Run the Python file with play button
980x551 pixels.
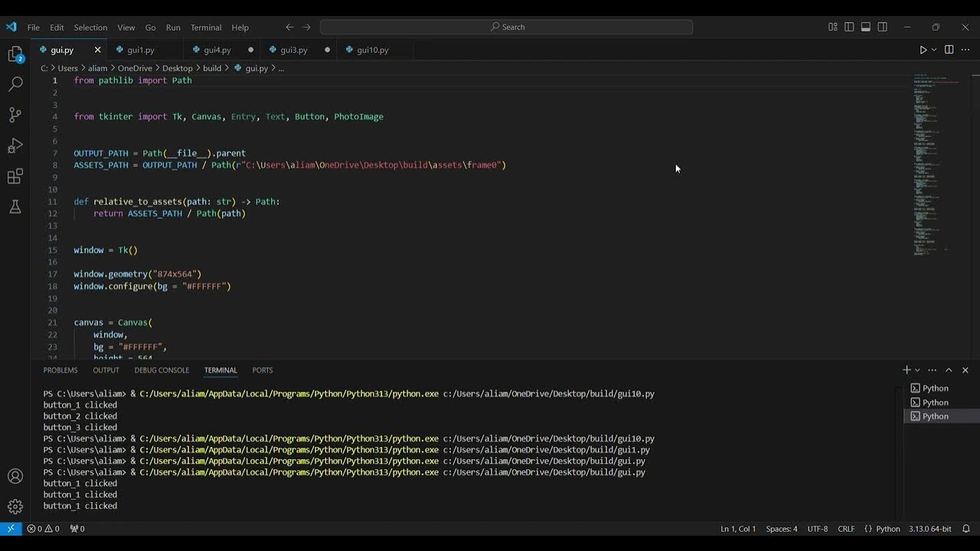(923, 50)
